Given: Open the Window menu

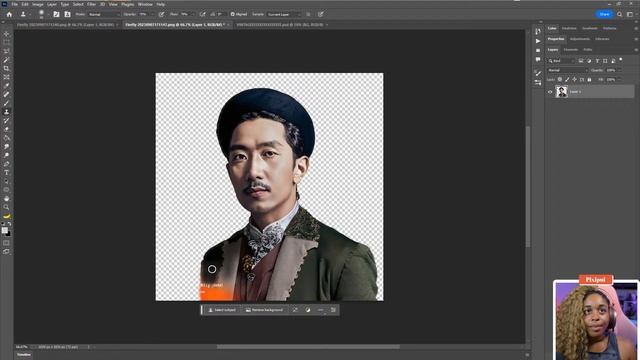Looking at the screenshot, I should tap(145, 4).
